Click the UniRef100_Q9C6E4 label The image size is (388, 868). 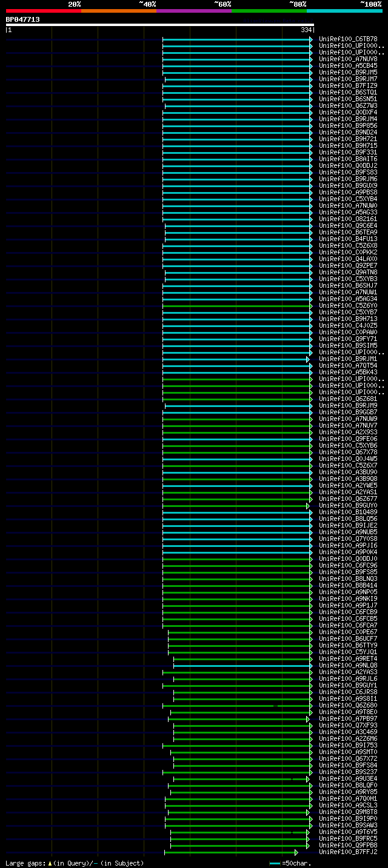coord(349,226)
